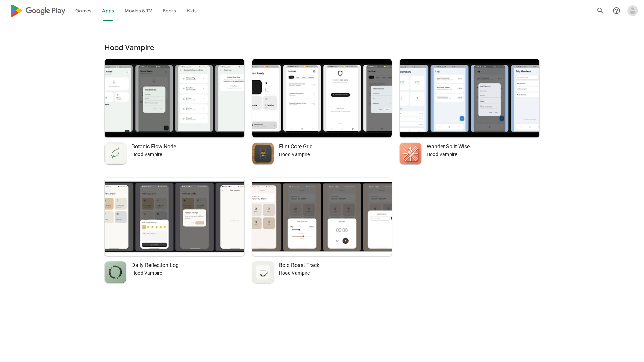The image size is (644, 362).
Task: Open the account profile avatar
Action: click(632, 11)
